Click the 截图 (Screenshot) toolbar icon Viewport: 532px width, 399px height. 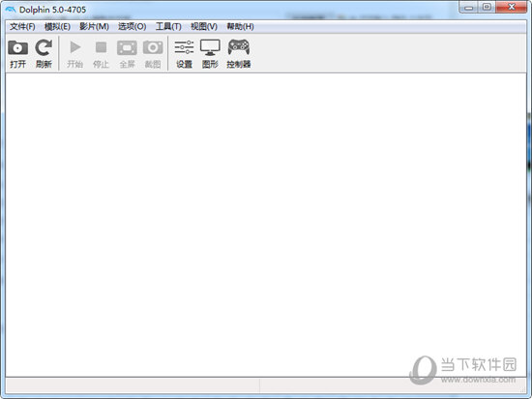(x=153, y=47)
